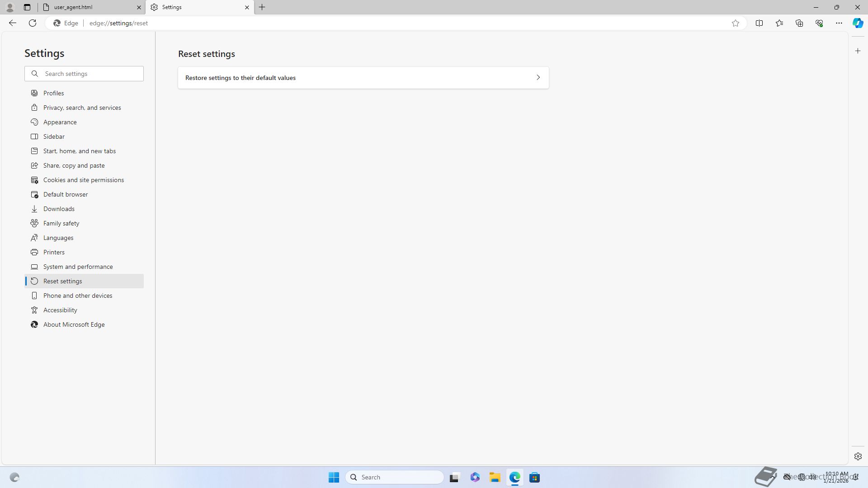Screen dimensions: 868x488
Task: Open the tab actions menu icon
Action: click(x=27, y=7)
